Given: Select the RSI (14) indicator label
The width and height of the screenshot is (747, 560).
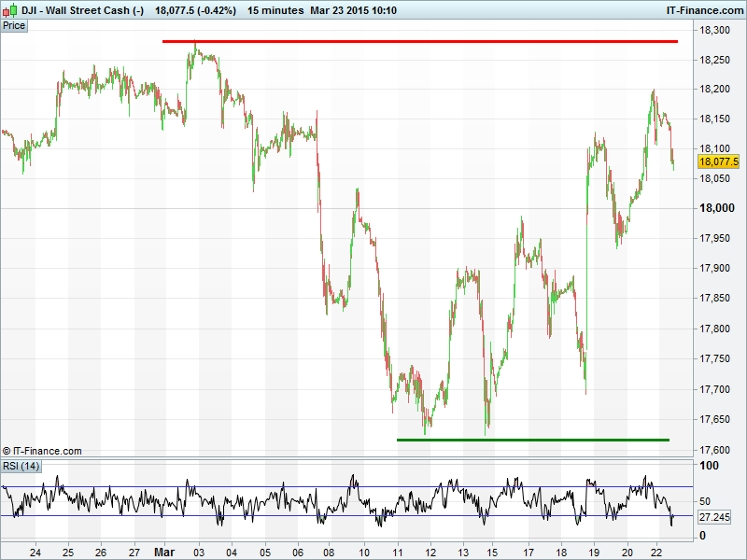Looking at the screenshot, I should [21, 466].
